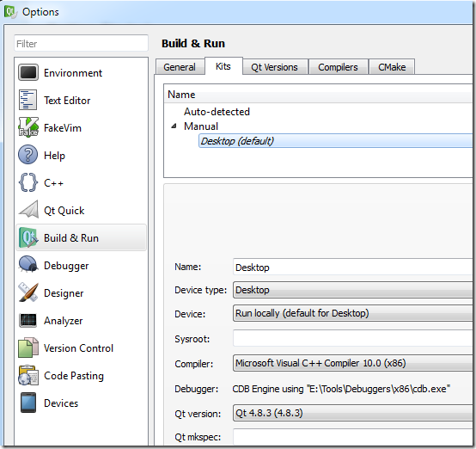Screen dimensions: 476x449
Task: Open the Qt version dropdown
Action: click(352, 413)
